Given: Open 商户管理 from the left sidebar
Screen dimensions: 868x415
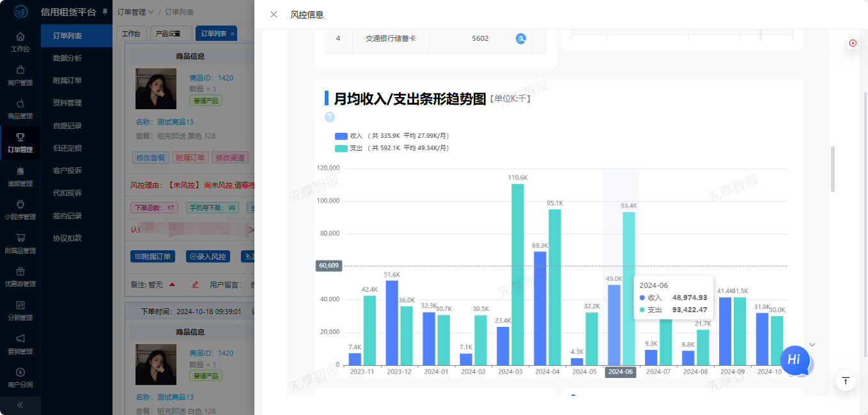Looking at the screenshot, I should [x=20, y=75].
